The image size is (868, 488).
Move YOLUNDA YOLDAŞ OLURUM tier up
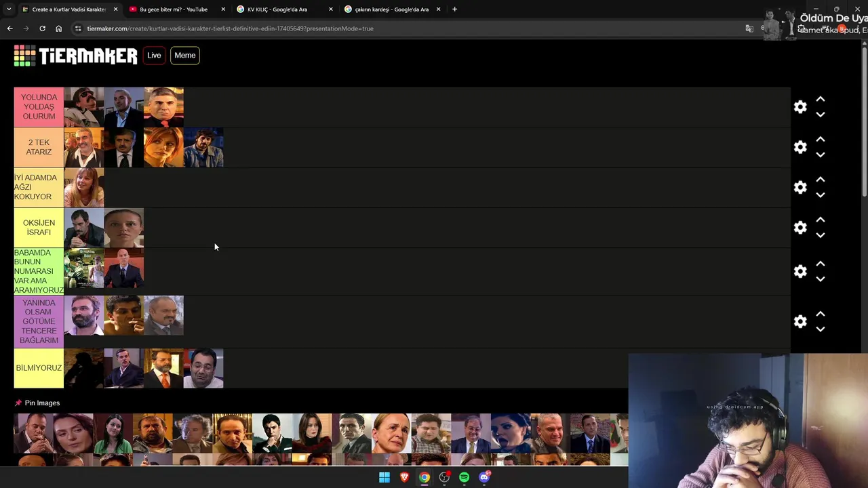(x=821, y=99)
